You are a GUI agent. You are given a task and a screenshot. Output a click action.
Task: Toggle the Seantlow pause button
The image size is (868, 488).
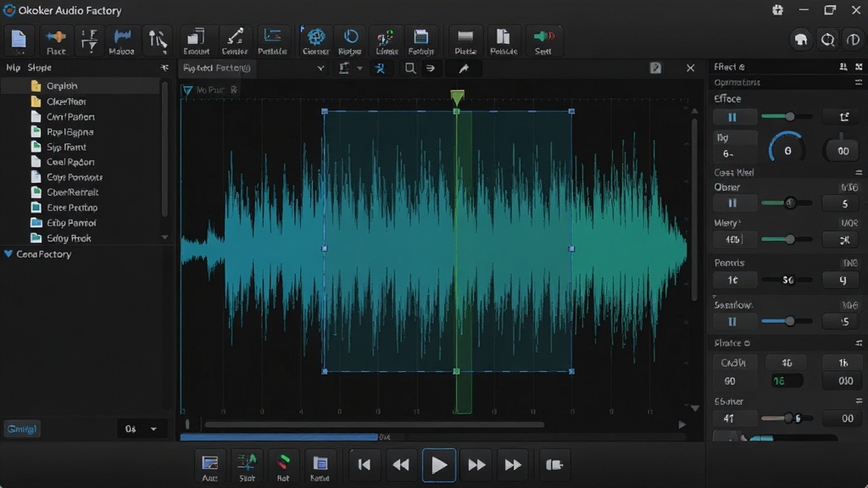(x=732, y=321)
